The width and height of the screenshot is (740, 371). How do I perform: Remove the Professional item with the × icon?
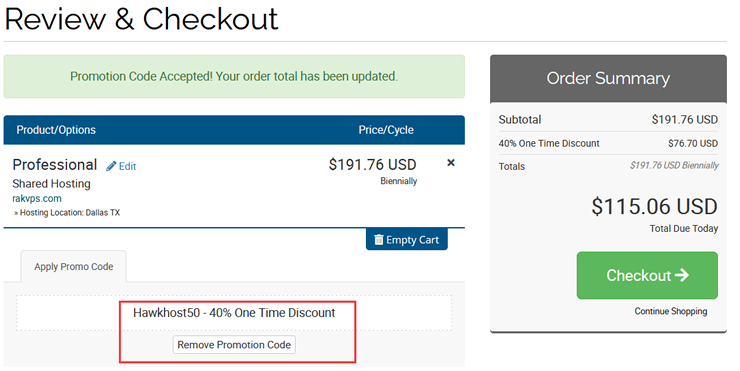[x=451, y=163]
